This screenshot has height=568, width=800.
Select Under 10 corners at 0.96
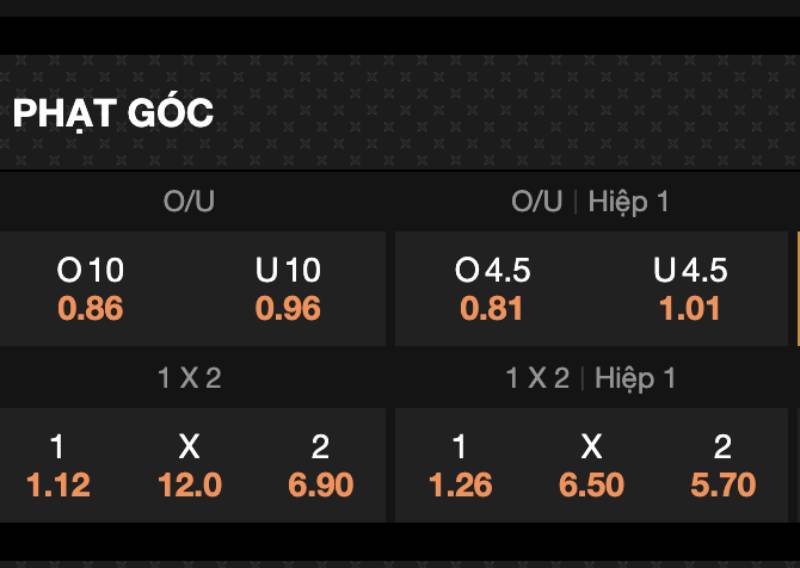(x=288, y=290)
